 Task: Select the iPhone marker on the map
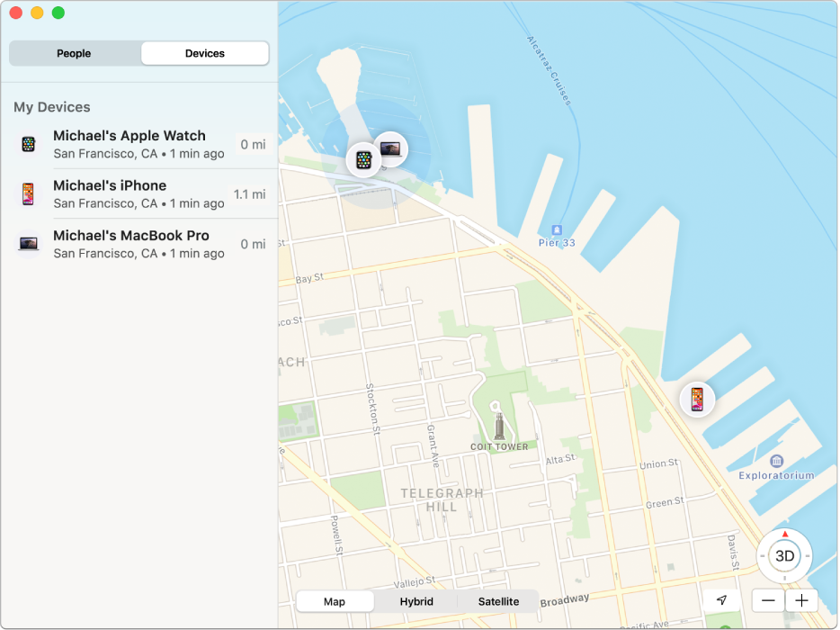[697, 399]
